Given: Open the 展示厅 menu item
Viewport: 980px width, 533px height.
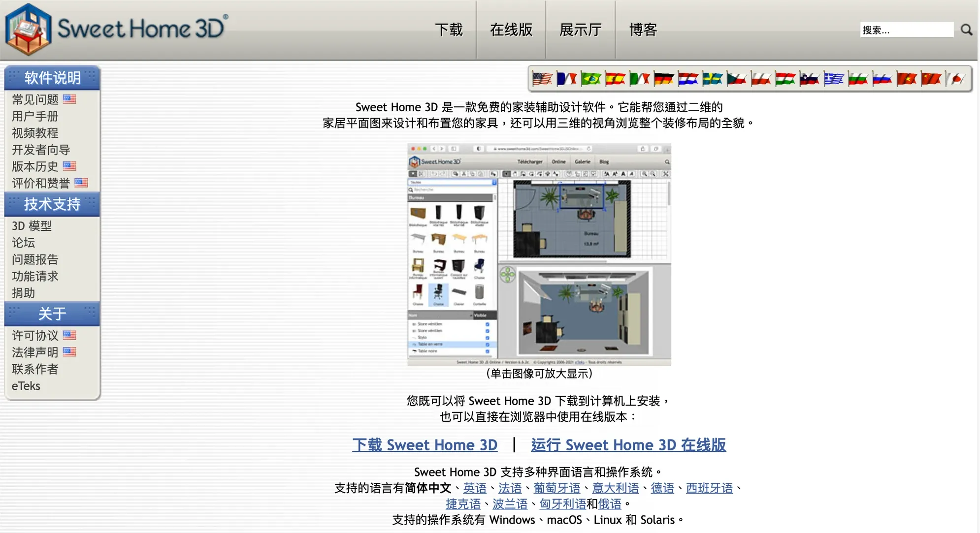Looking at the screenshot, I should tap(580, 30).
